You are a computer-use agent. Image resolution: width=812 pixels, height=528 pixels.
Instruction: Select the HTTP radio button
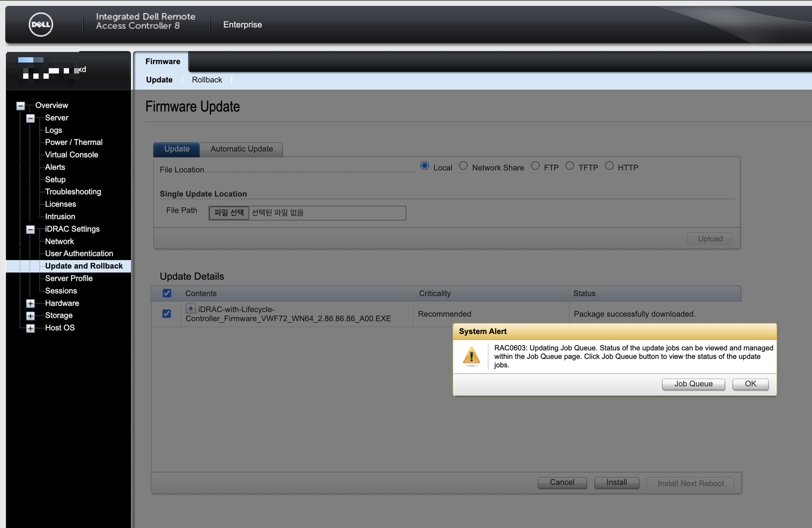(x=609, y=166)
